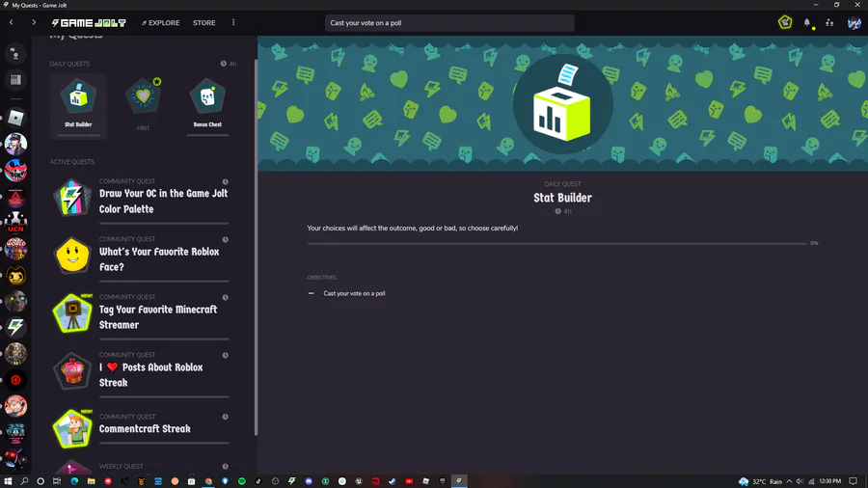The image size is (868, 488).
Task: Open the Windows Start menu
Action: pyautogui.click(x=8, y=481)
